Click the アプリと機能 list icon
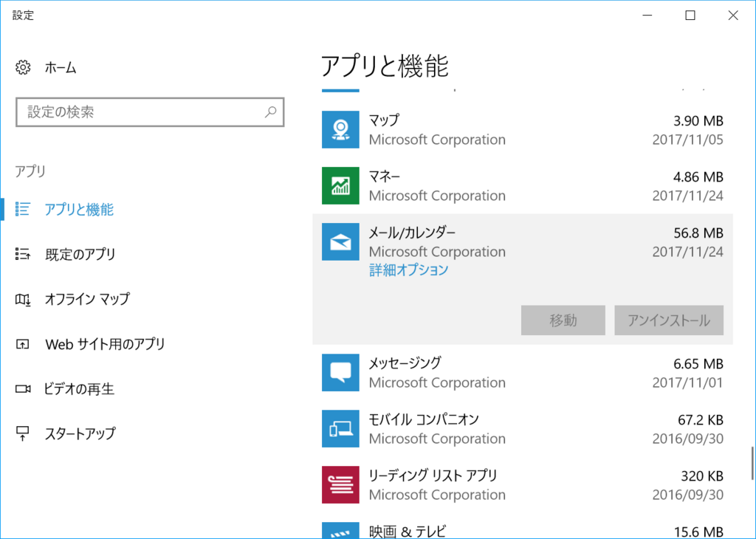The image size is (756, 539). point(23,209)
